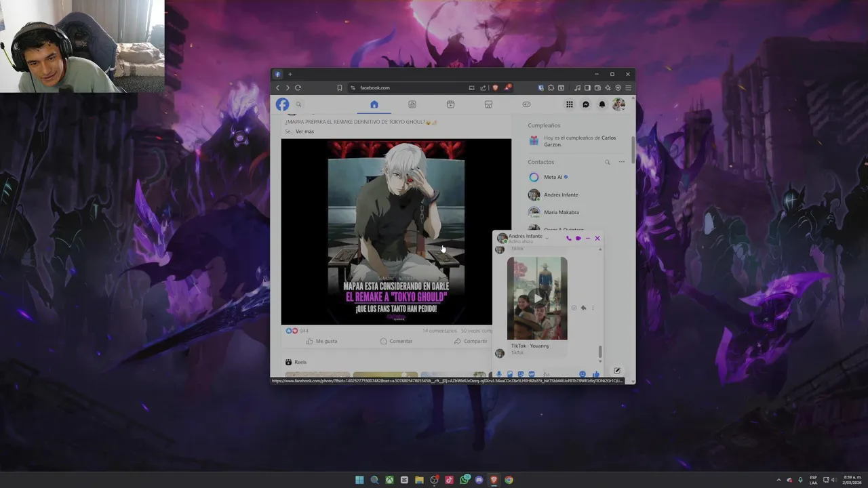Screen dimensions: 868x488
Task: Open a new browser tab
Action: tap(290, 74)
